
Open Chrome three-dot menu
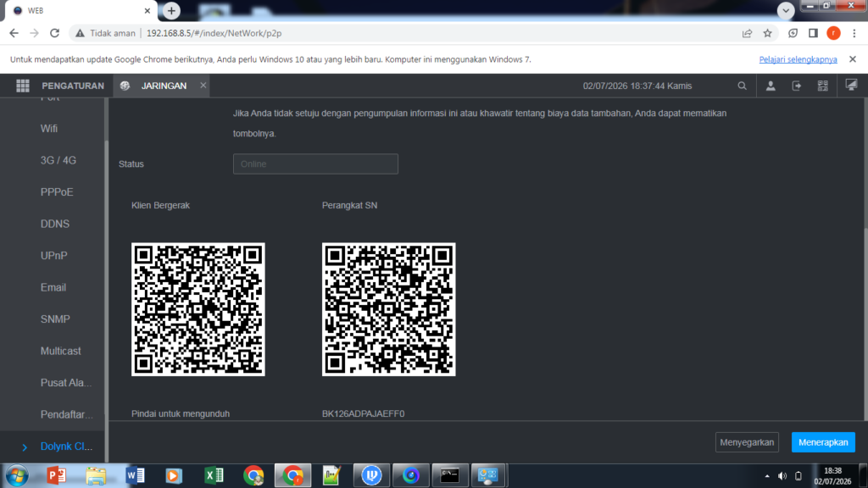click(854, 33)
